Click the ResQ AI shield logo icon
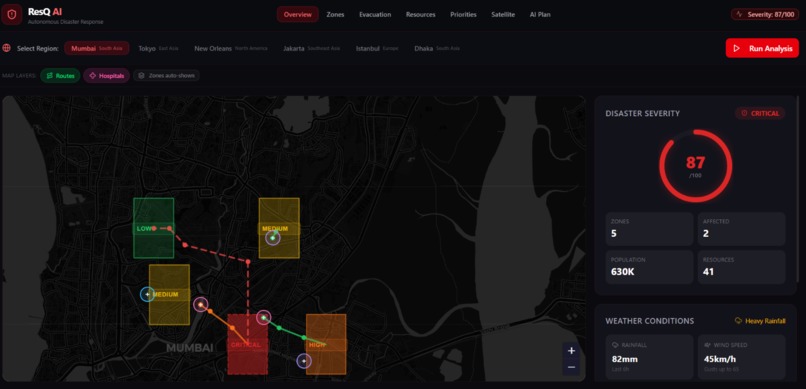This screenshot has width=806, height=389. [x=11, y=14]
